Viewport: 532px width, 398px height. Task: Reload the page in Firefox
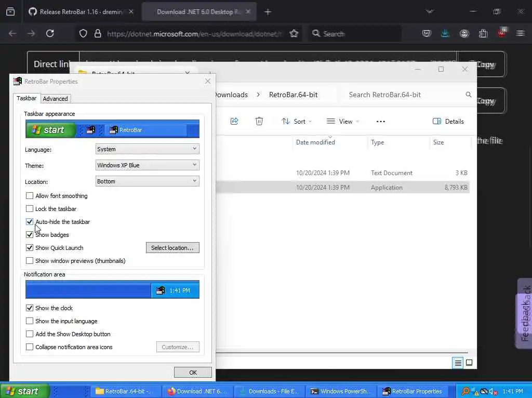[50, 33]
